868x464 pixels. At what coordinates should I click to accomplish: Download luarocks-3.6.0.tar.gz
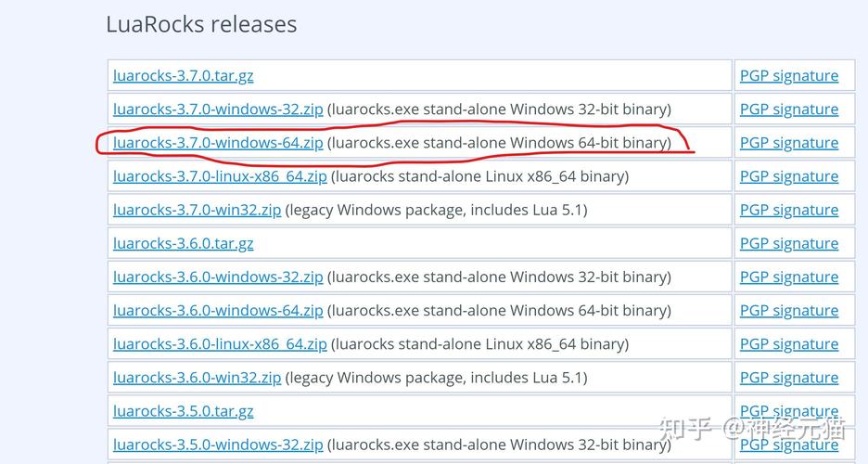(184, 243)
